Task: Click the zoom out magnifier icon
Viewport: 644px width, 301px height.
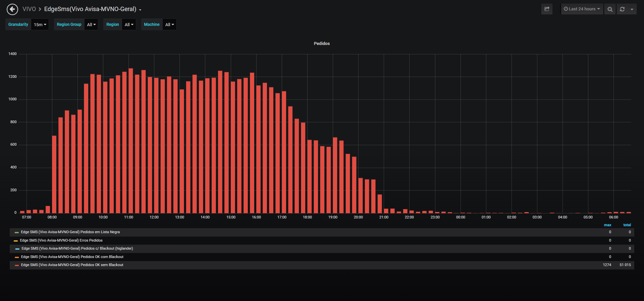Action: (x=610, y=9)
